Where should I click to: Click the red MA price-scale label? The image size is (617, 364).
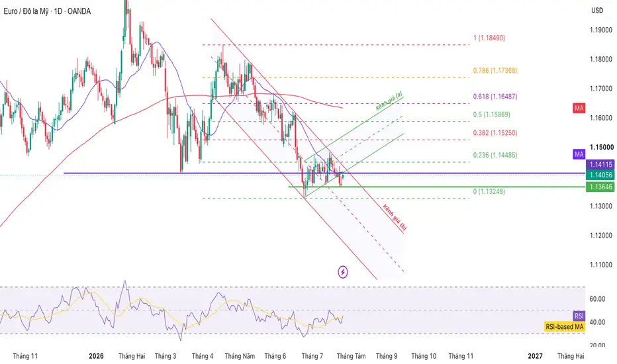[x=579, y=109]
